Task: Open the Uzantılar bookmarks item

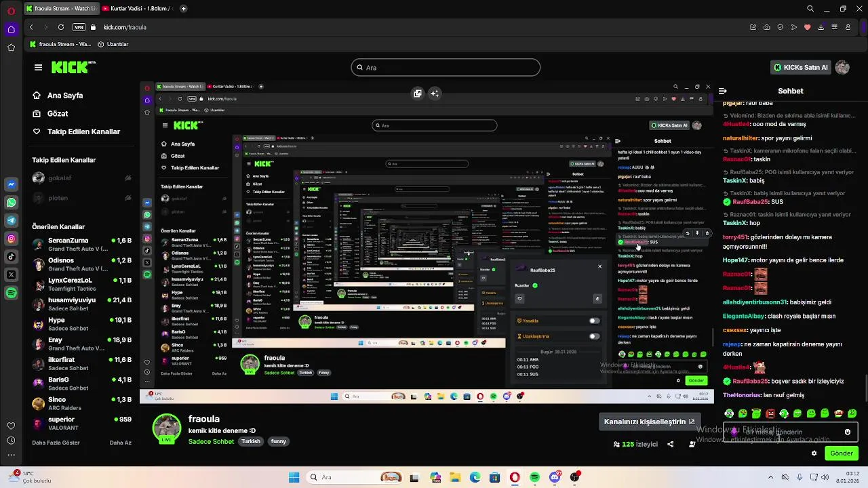Action: (x=113, y=44)
